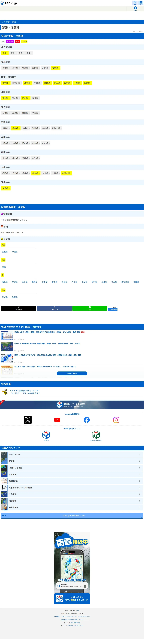Viewport: 144px width, 644px height.
Task: Open article 関東 8日は雨エリア広がる
Action: click(48, 355)
